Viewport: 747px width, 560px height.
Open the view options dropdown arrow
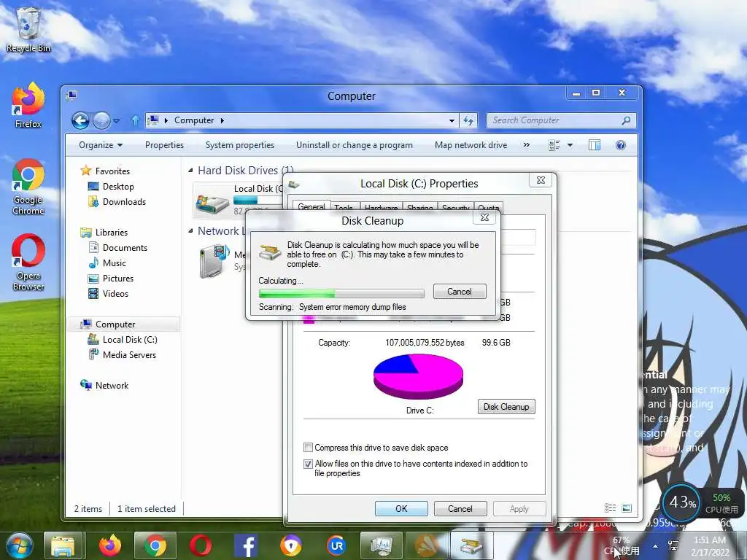tap(570, 145)
